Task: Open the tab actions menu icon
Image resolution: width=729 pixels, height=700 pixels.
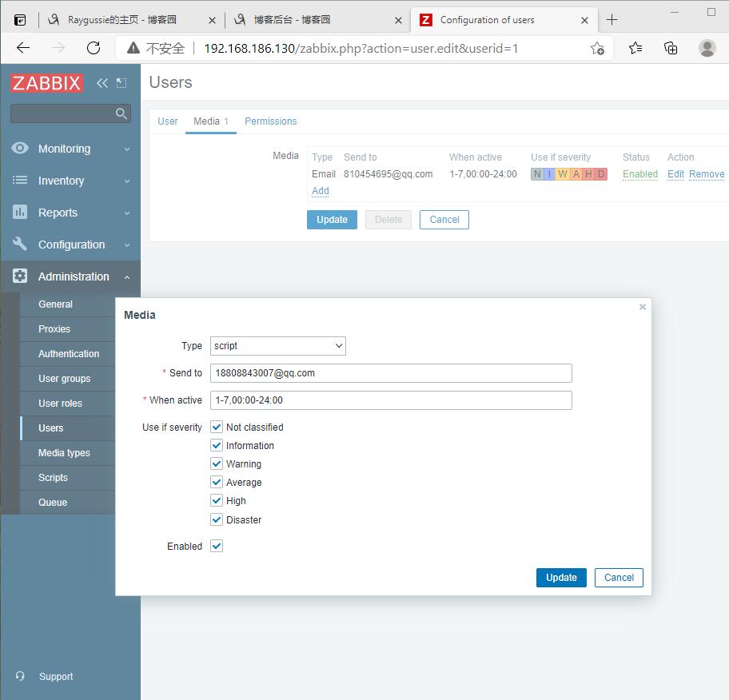Action: click(x=20, y=20)
